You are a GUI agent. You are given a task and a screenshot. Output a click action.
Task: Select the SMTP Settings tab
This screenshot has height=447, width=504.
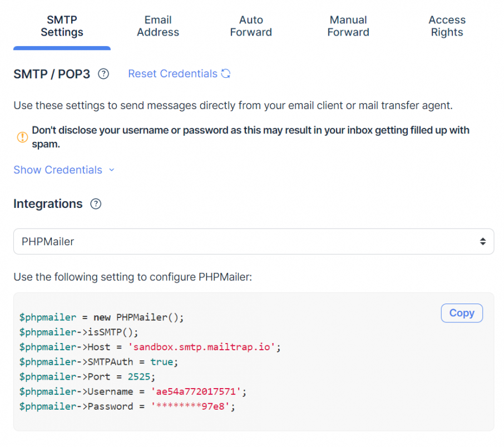pyautogui.click(x=62, y=26)
